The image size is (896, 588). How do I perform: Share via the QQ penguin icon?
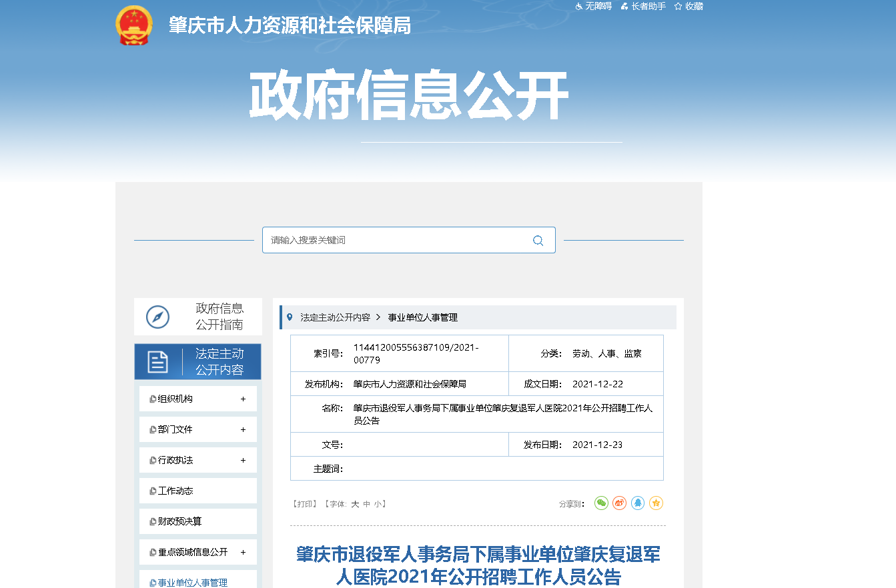638,503
